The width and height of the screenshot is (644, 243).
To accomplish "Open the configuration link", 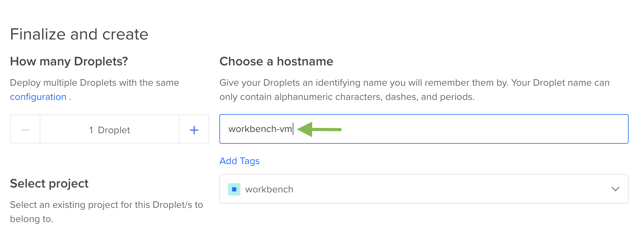I will (x=38, y=97).
